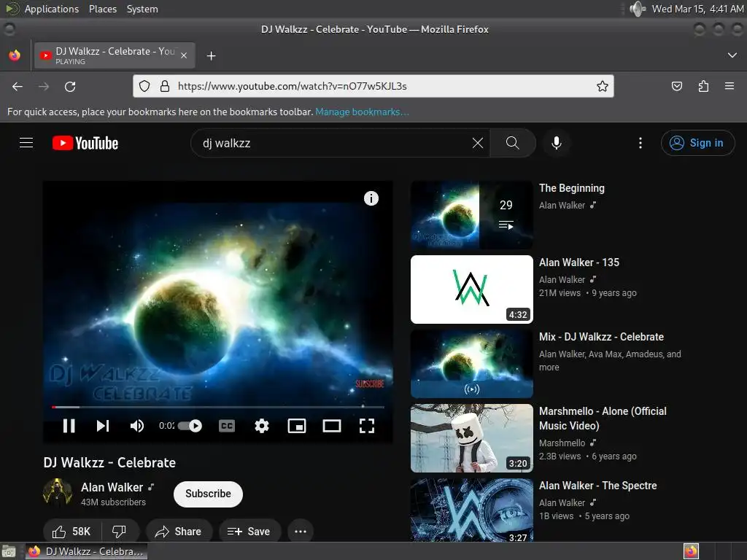This screenshot has width=747, height=560.
Task: Seek on the video progress bar
Action: click(x=217, y=407)
